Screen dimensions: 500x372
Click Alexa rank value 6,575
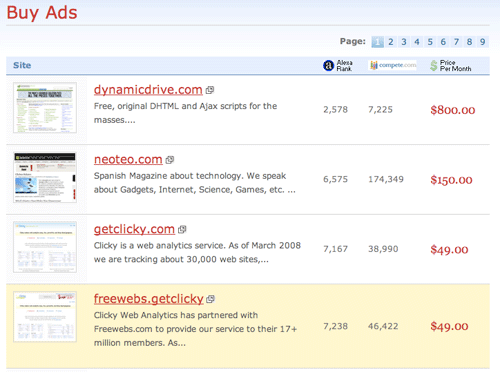[x=335, y=179]
